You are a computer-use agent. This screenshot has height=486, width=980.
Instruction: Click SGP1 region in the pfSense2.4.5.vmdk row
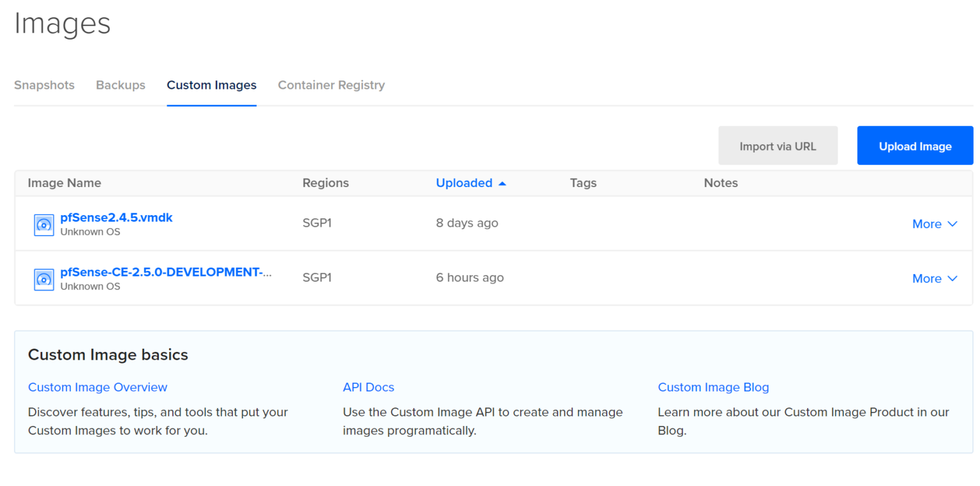coord(317,223)
